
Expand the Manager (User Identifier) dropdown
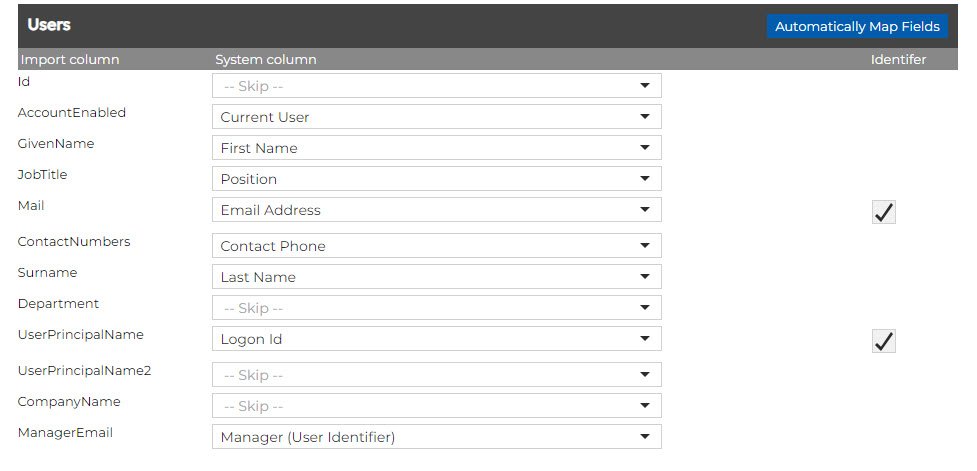[436, 437]
